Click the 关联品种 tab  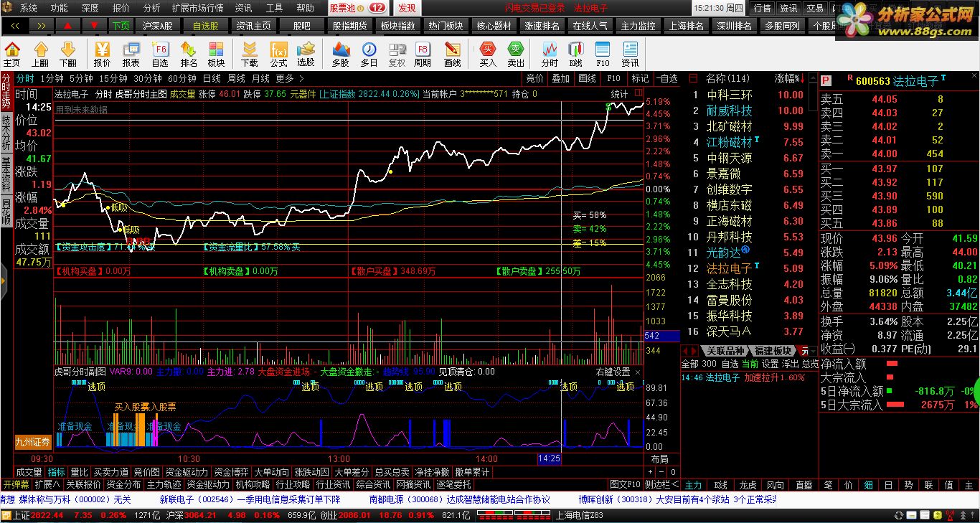[725, 351]
